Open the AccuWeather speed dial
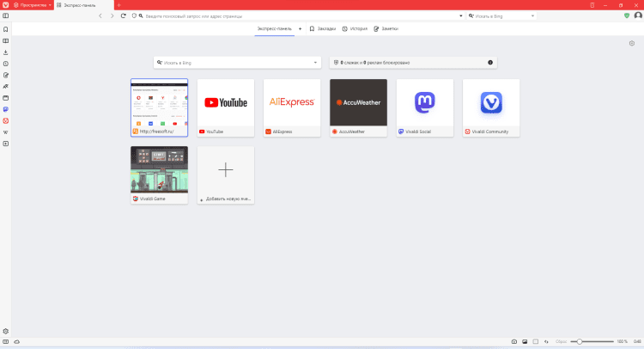 [x=358, y=107]
